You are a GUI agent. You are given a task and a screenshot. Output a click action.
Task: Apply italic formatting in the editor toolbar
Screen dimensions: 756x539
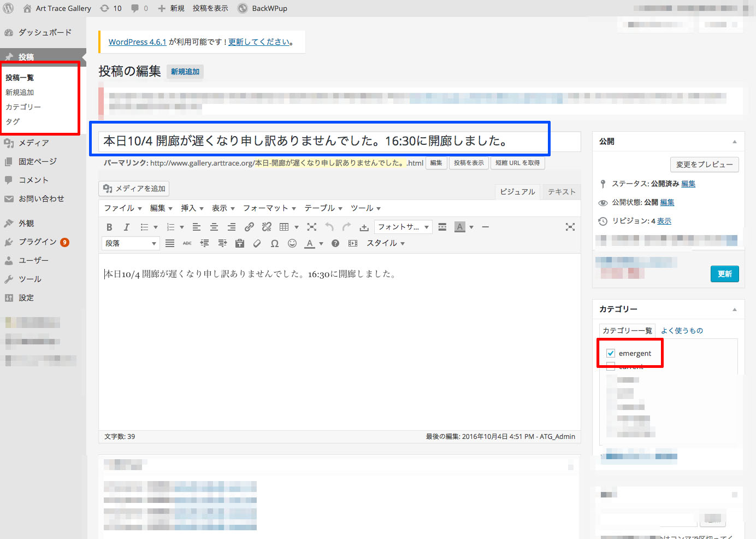pos(127,227)
